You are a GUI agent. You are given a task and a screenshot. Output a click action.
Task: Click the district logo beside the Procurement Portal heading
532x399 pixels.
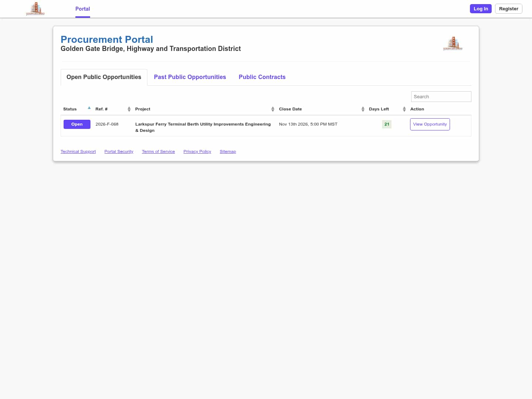click(x=453, y=43)
